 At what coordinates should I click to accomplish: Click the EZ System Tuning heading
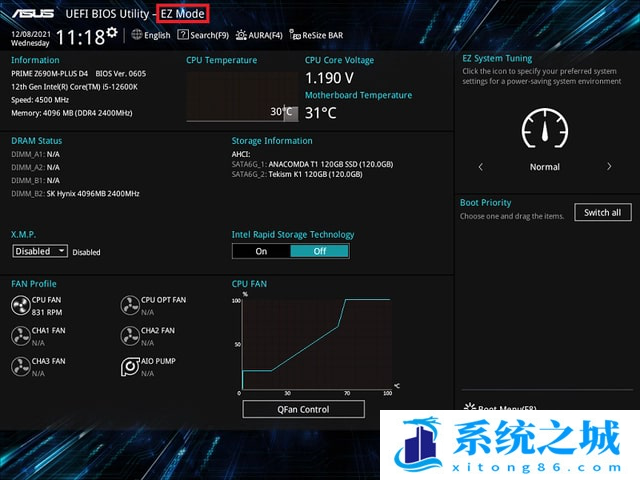coord(497,58)
